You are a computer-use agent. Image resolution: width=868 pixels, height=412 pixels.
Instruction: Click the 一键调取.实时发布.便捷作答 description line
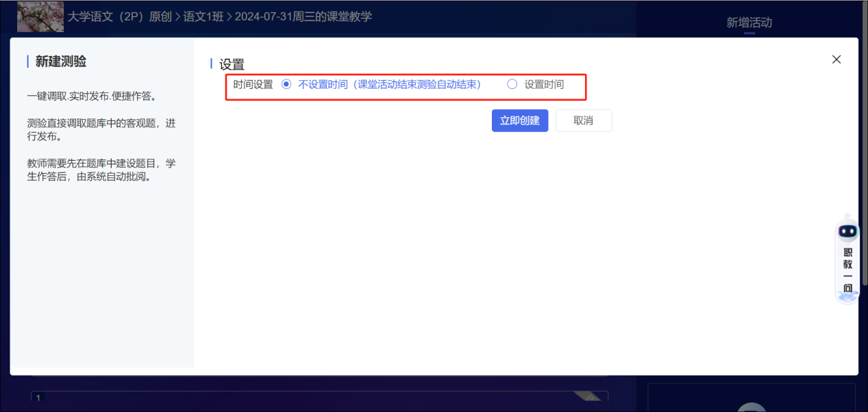(x=92, y=96)
